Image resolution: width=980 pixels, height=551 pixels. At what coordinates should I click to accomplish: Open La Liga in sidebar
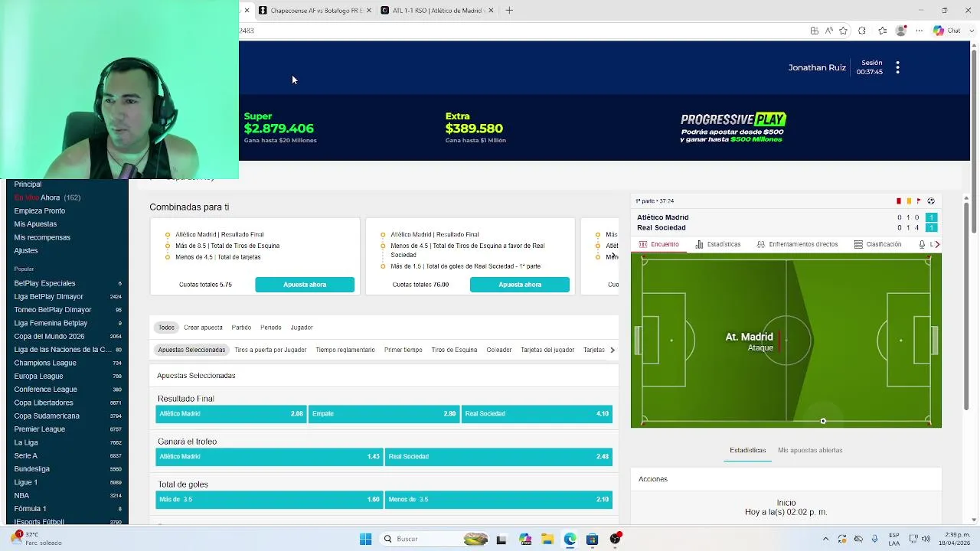pyautogui.click(x=26, y=442)
